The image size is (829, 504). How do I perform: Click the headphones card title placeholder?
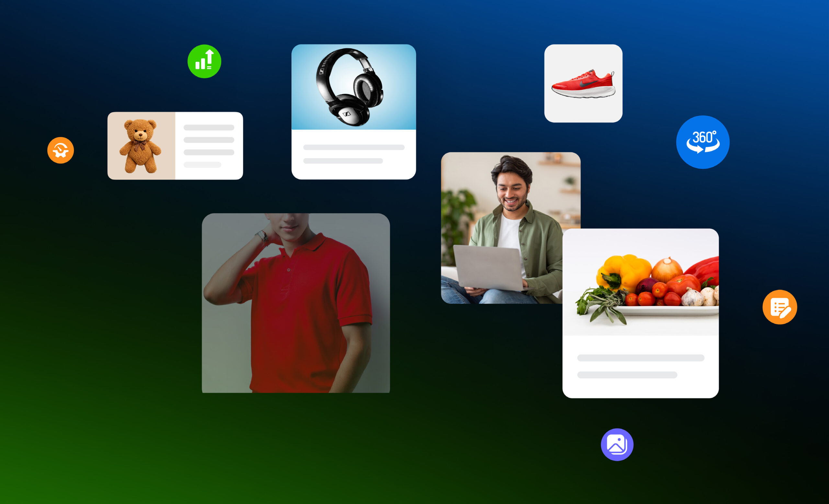[354, 147]
